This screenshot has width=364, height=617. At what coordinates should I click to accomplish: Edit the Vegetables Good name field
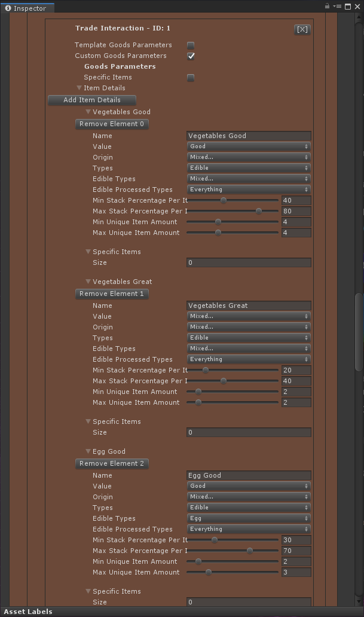[x=249, y=136]
